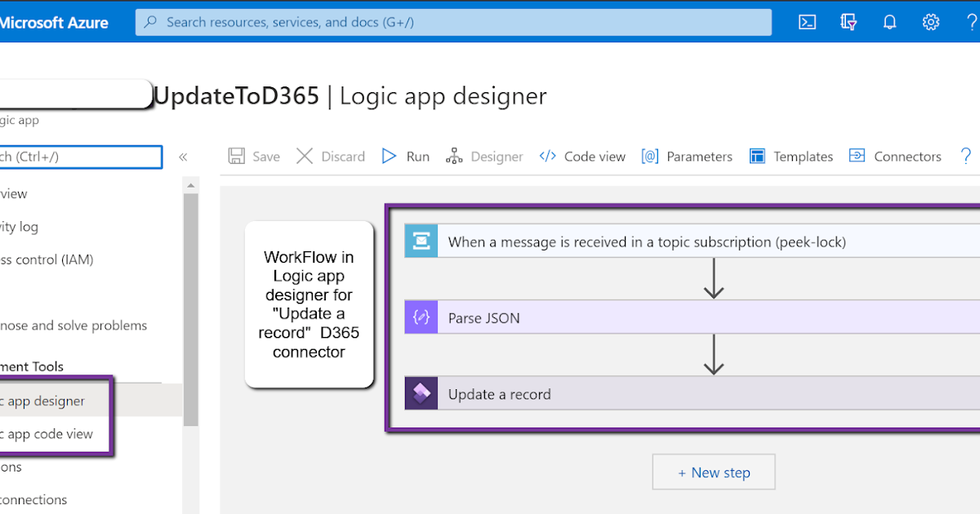Open the notifications bell
980x514 pixels.
coord(889,22)
